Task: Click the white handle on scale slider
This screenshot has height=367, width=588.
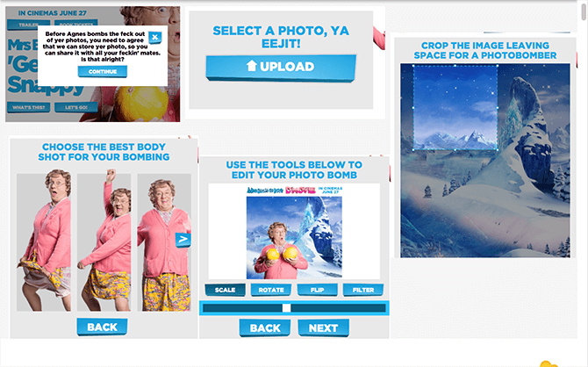Action: pos(286,308)
